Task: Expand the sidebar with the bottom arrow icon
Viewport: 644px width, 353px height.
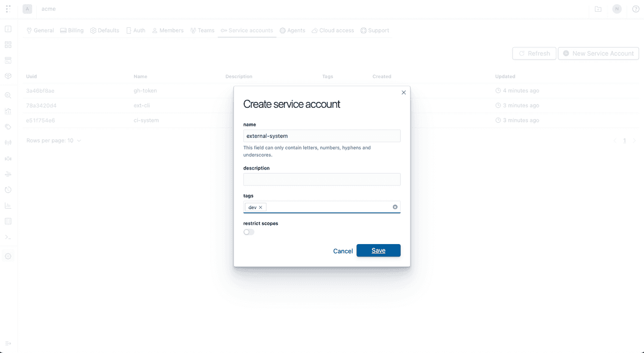Action: [8, 343]
